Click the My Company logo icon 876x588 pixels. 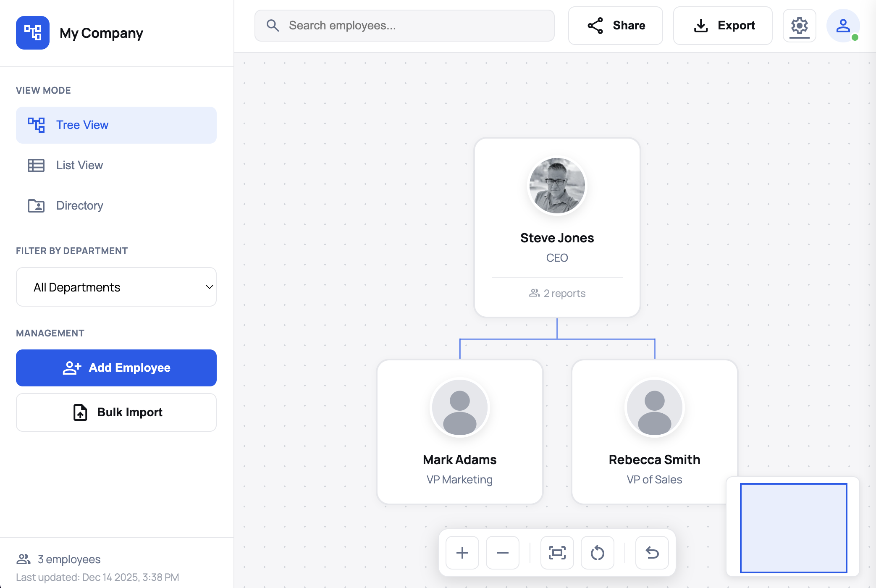tap(32, 33)
